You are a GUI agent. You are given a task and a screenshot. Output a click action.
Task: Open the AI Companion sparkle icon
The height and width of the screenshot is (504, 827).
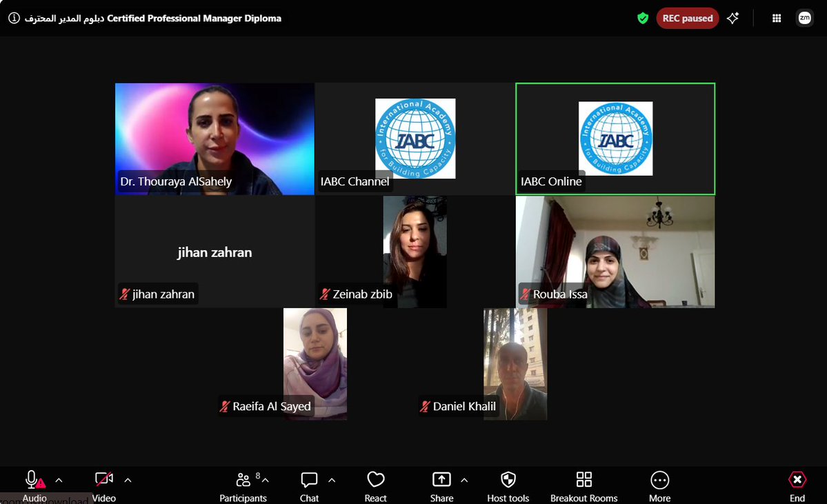tap(733, 19)
